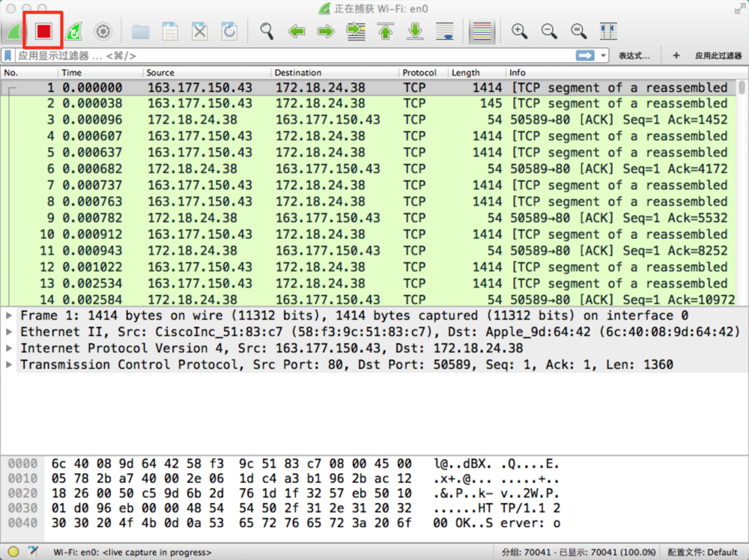
Task: Expand Transmission Control Protocol details
Action: point(9,365)
